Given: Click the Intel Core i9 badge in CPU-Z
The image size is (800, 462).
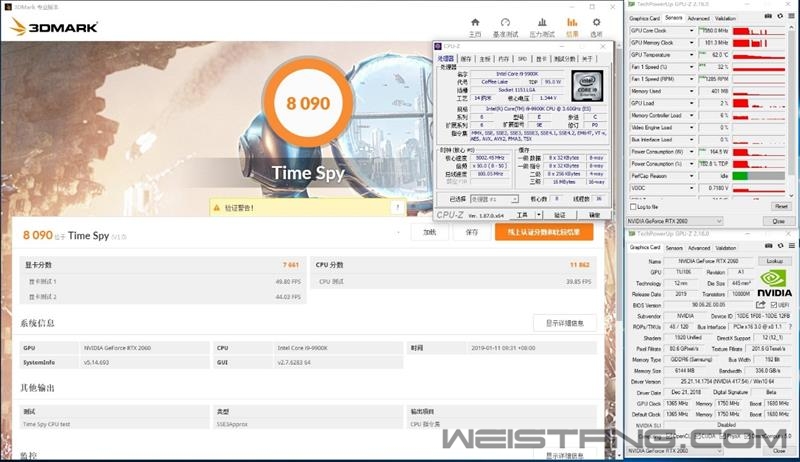Looking at the screenshot, I should [587, 86].
